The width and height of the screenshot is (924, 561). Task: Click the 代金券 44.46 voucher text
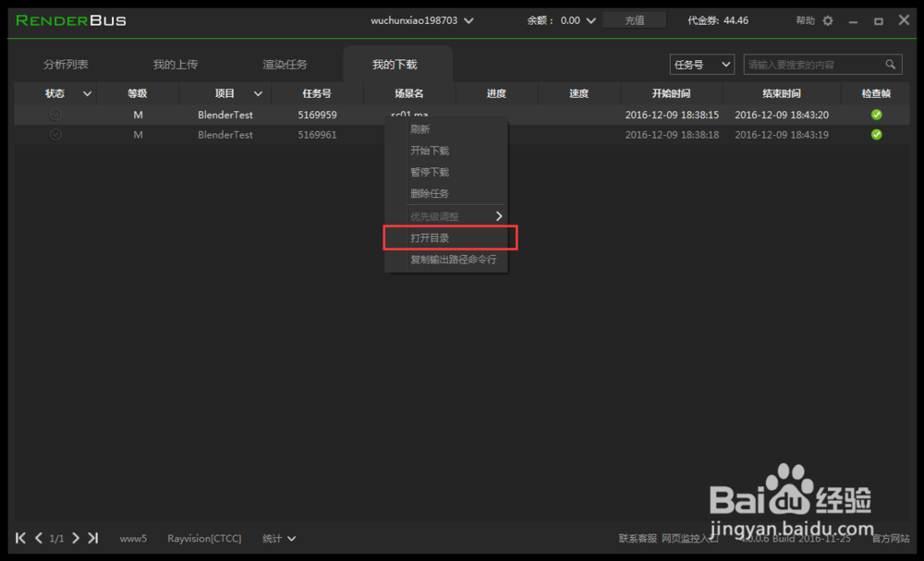pyautogui.click(x=718, y=20)
